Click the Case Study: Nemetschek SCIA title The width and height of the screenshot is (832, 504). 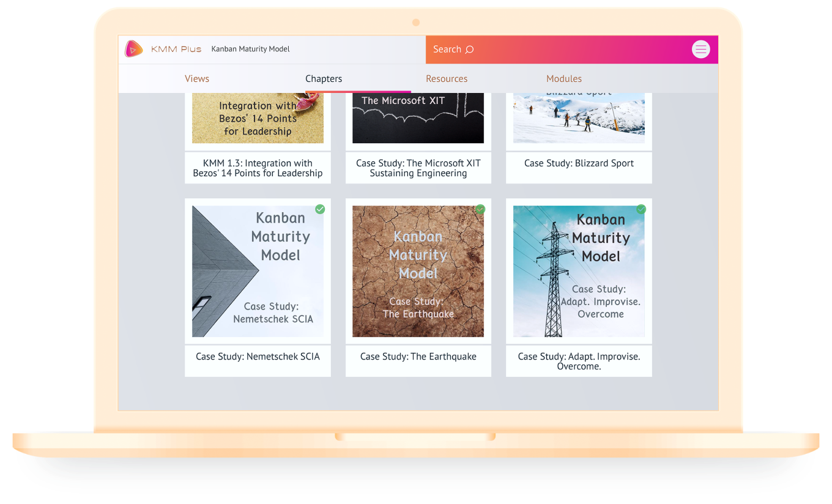click(x=258, y=357)
